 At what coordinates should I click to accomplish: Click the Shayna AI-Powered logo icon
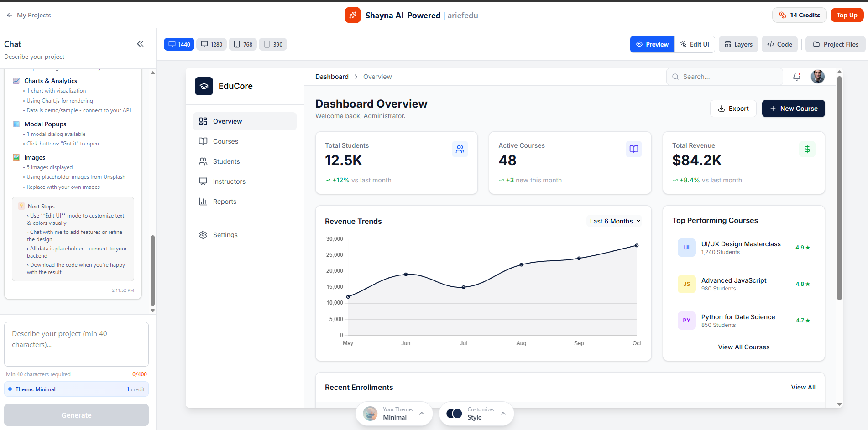pyautogui.click(x=352, y=15)
